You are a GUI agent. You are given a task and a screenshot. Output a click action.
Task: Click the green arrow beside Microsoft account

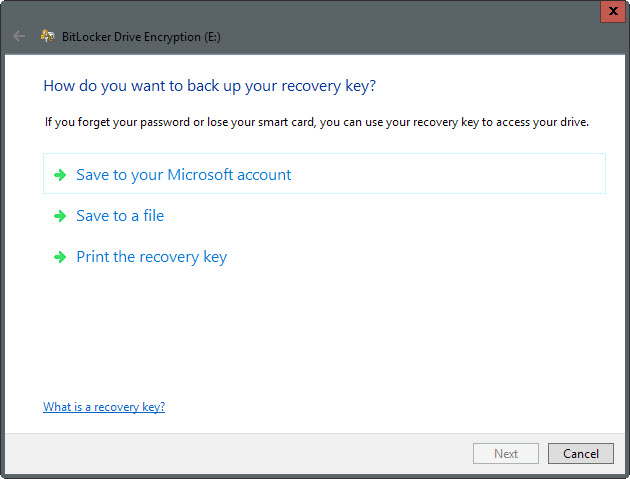click(x=60, y=175)
